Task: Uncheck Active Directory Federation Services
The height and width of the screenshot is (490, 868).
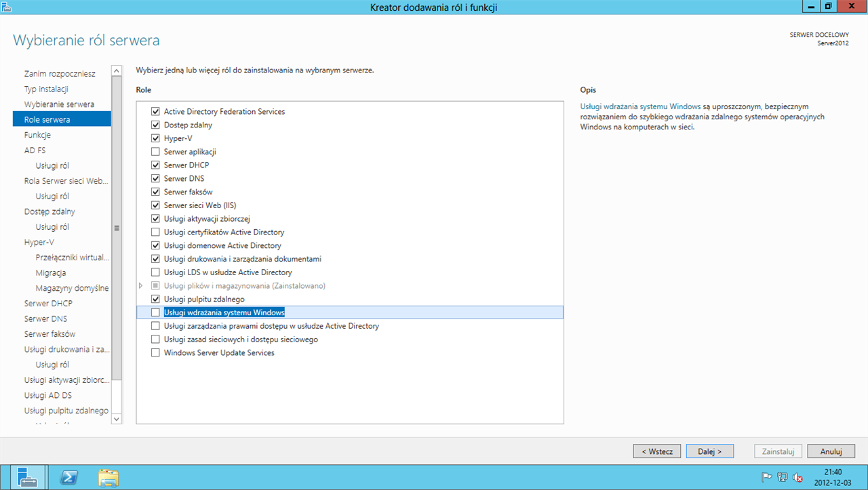Action: [x=155, y=111]
